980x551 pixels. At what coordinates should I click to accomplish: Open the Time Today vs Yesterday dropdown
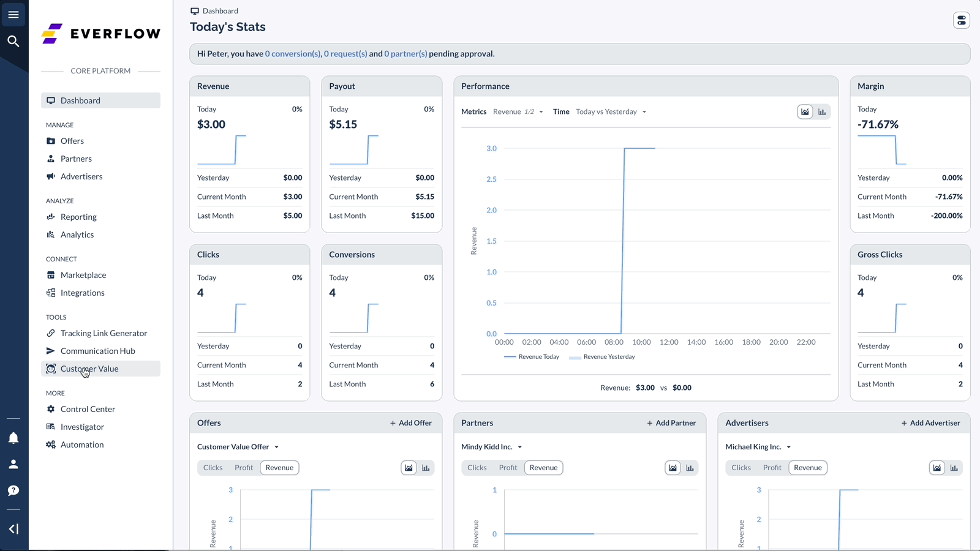tap(611, 111)
